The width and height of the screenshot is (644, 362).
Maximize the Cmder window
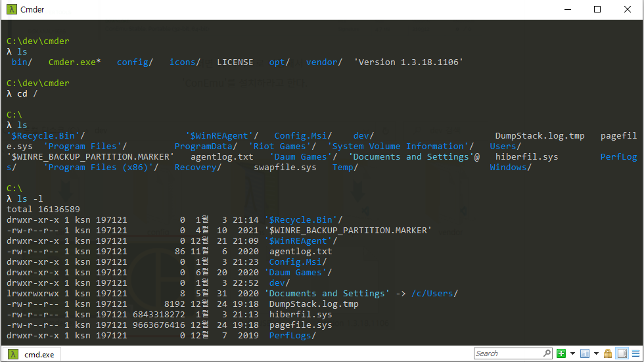[597, 9]
